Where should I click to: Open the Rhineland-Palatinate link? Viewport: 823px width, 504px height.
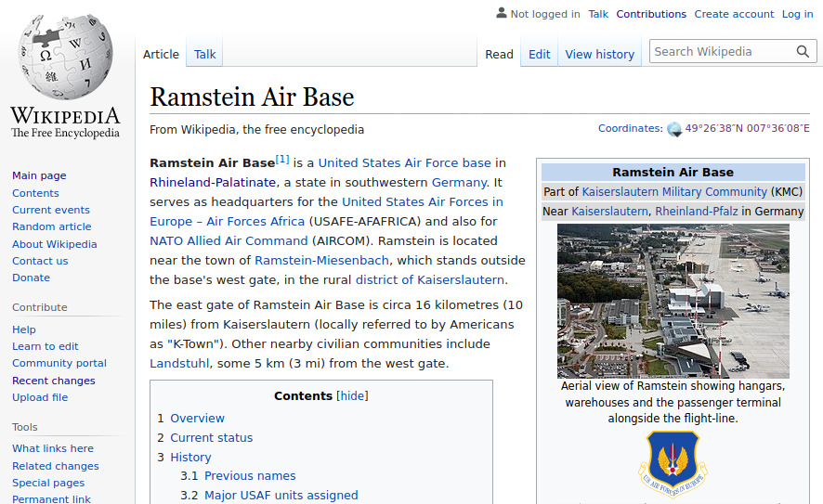click(213, 183)
